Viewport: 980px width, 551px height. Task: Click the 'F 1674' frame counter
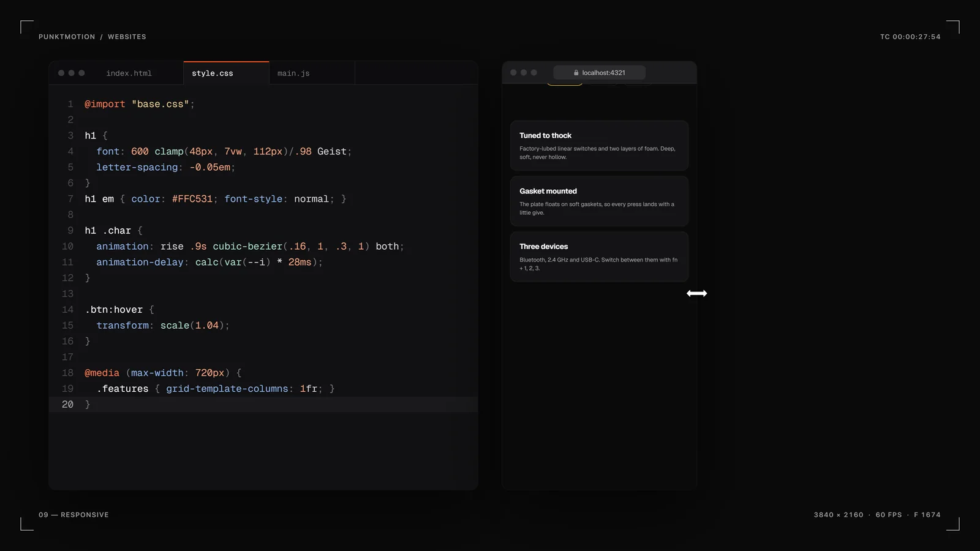[927, 515]
